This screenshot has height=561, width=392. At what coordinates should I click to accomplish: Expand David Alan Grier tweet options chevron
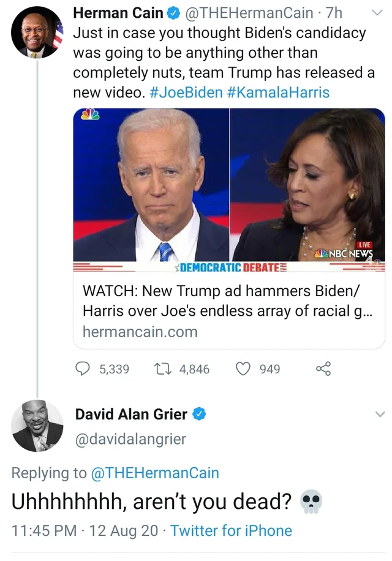point(380,414)
